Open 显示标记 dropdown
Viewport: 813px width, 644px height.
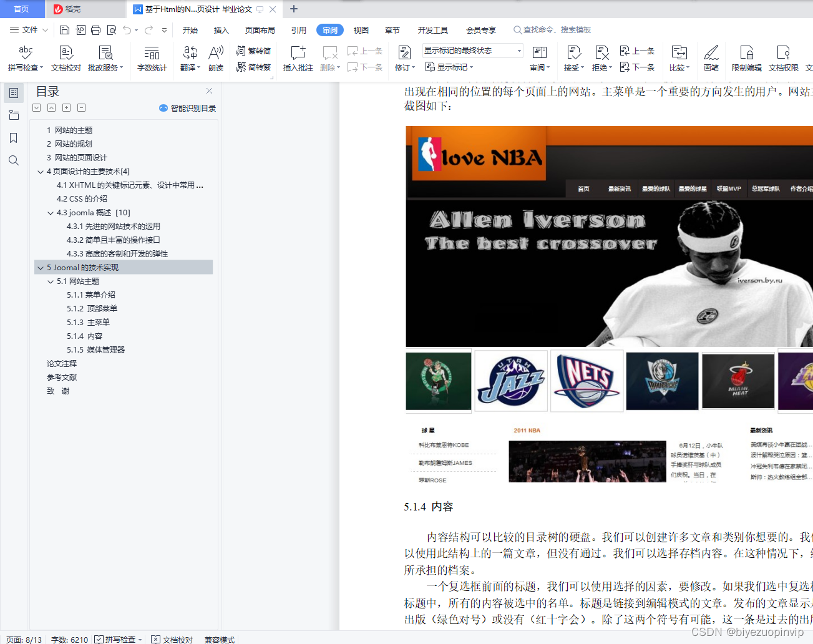(x=449, y=67)
